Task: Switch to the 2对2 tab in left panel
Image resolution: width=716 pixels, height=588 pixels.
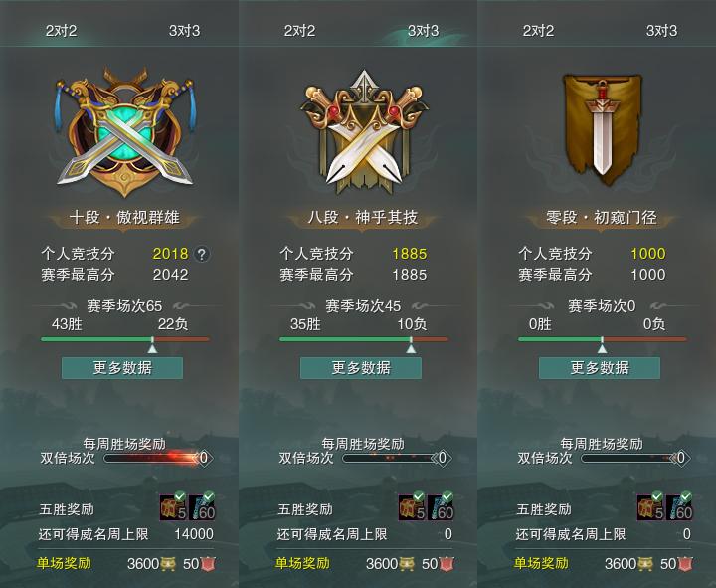Action: click(61, 31)
